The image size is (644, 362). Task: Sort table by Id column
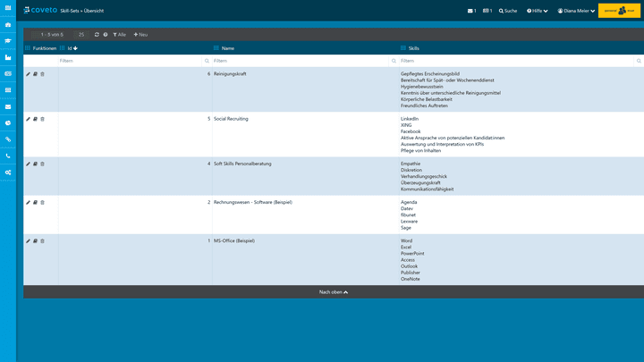(72, 48)
